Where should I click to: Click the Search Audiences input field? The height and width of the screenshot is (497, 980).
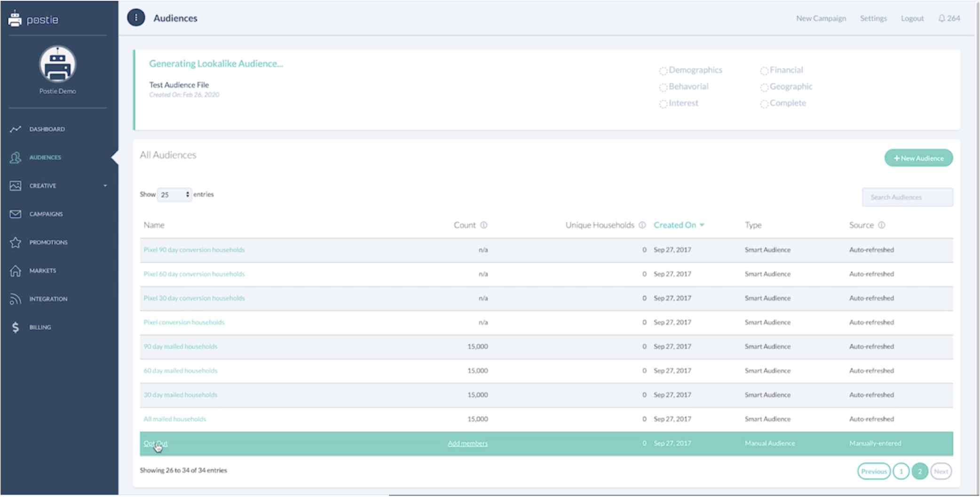(907, 197)
